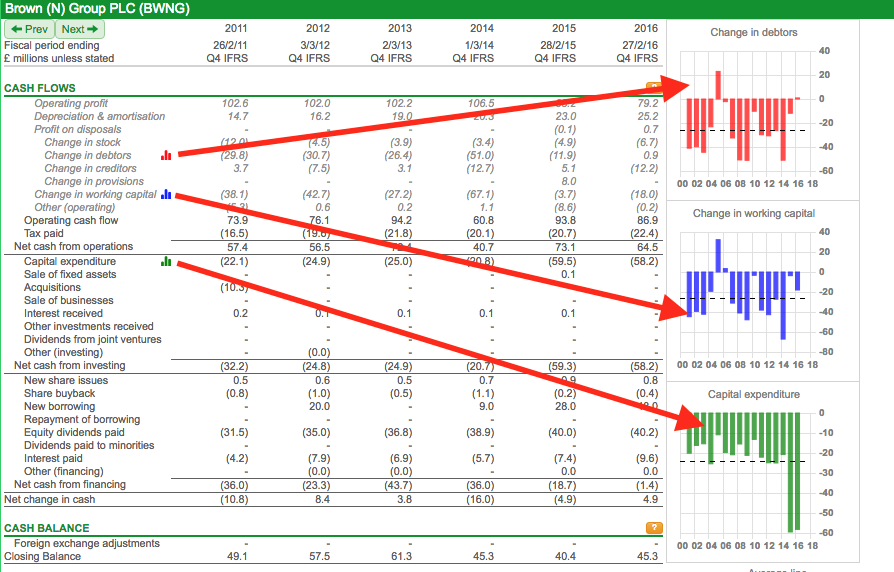The image size is (894, 572).
Task: Open the green chart icon for Capital expenditure
Action: [x=166, y=261]
